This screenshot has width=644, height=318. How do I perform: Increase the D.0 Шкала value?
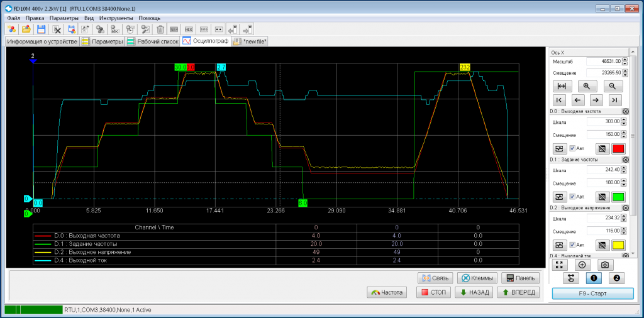(625, 119)
